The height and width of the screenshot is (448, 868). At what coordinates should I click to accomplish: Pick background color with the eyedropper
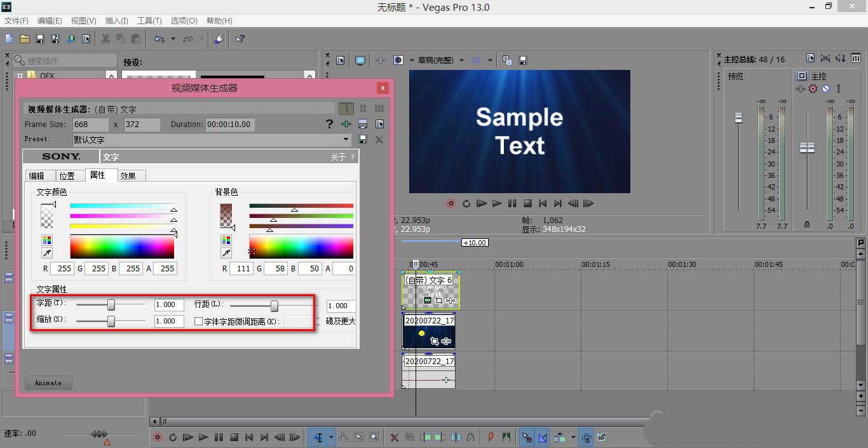coord(226,254)
